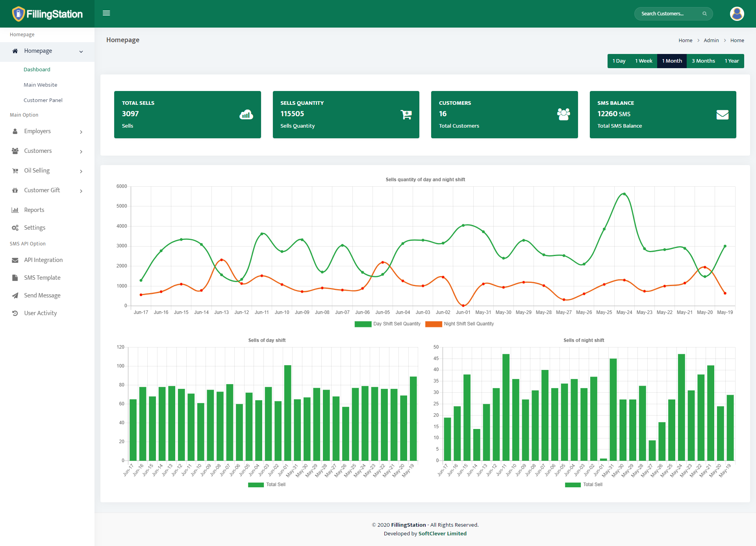The image size is (756, 546).
Task: Open API Integration via envelope icon
Action: tap(15, 260)
